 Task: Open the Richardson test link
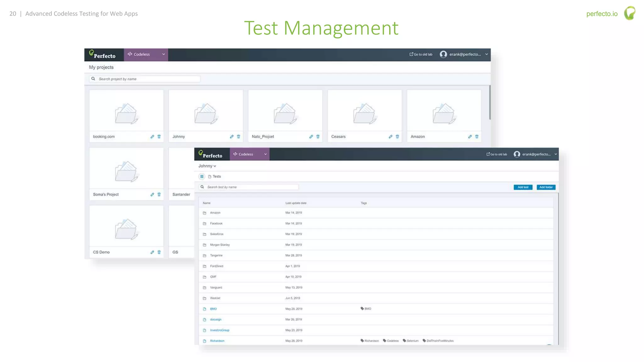[x=217, y=341]
